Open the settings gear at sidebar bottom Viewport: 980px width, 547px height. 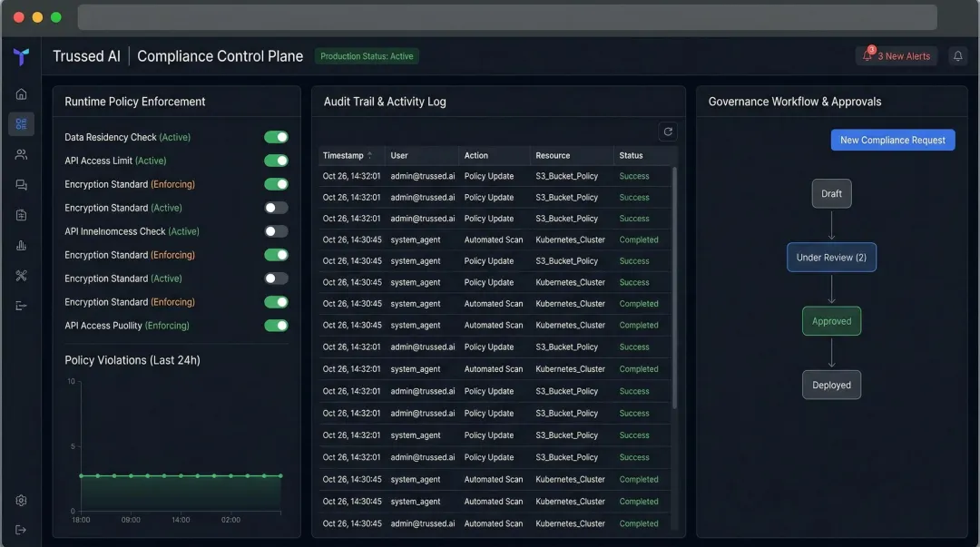(x=21, y=500)
